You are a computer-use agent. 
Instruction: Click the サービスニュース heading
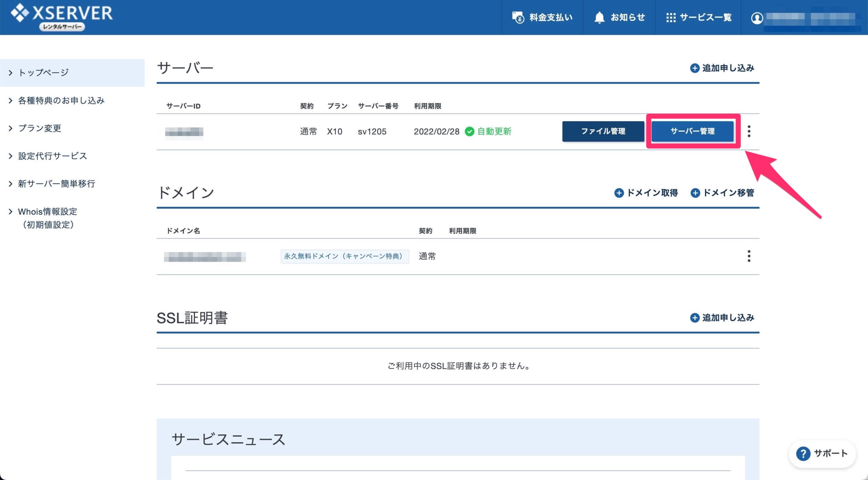click(x=228, y=439)
